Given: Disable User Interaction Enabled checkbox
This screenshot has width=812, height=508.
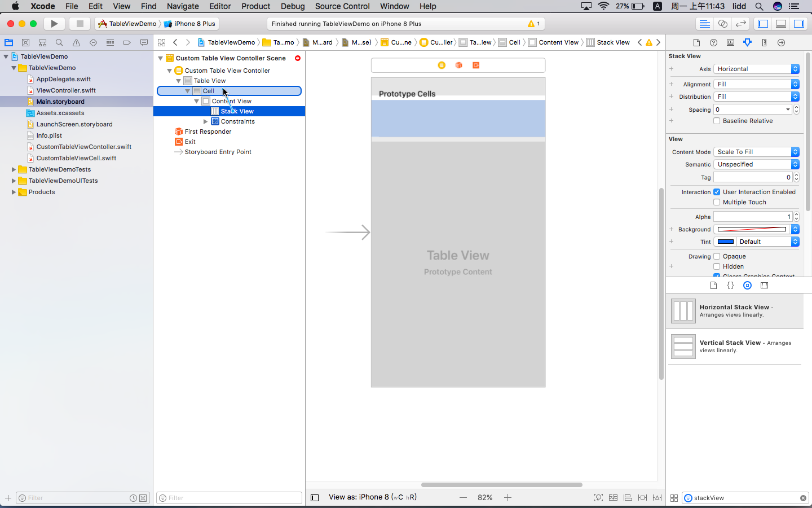Looking at the screenshot, I should tap(717, 192).
